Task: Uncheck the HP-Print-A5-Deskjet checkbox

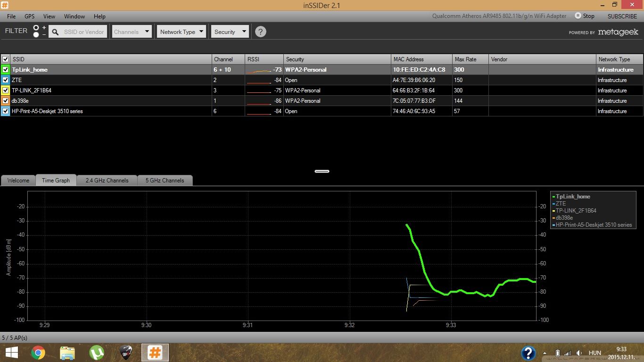Action: coord(6,111)
